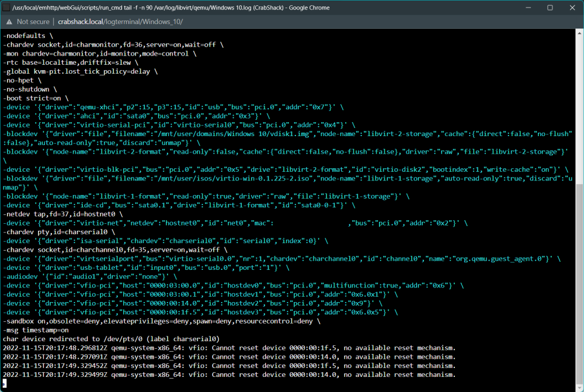Click the "Not secure" label
584x392 pixels.
coord(33,22)
